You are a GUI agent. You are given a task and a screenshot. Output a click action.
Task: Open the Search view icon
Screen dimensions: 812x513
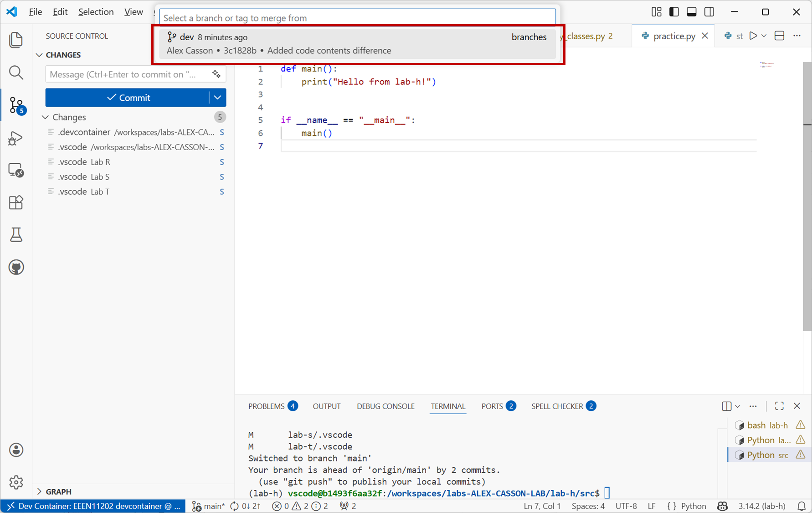coord(16,73)
